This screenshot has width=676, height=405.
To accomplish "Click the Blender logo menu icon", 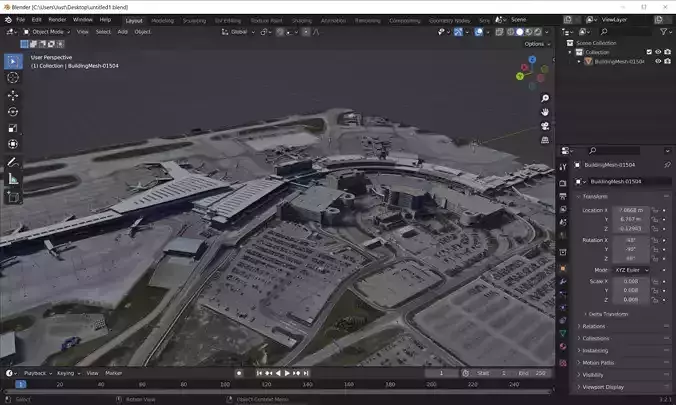I will [x=8, y=20].
